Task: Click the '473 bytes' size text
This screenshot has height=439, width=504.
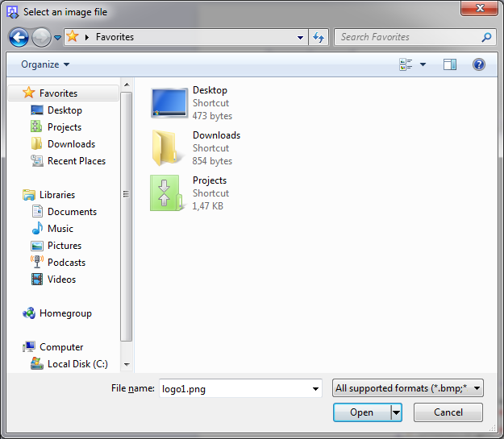Action: 212,116
